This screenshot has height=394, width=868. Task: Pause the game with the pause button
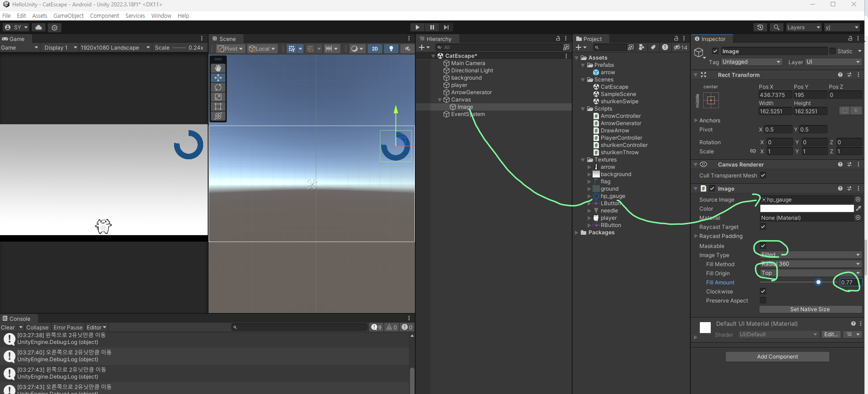[432, 27]
